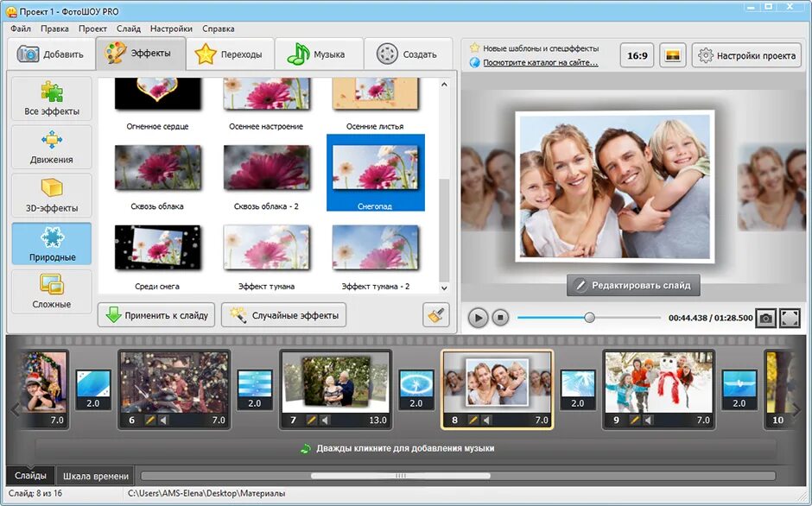812x506 pixels.
Task: Take a snapshot with camera icon
Action: (x=765, y=318)
